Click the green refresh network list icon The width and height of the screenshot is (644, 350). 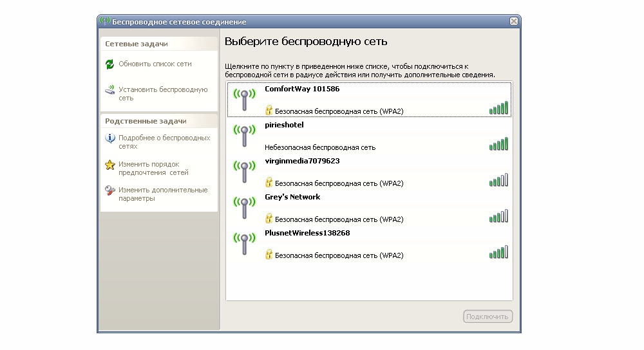109,64
